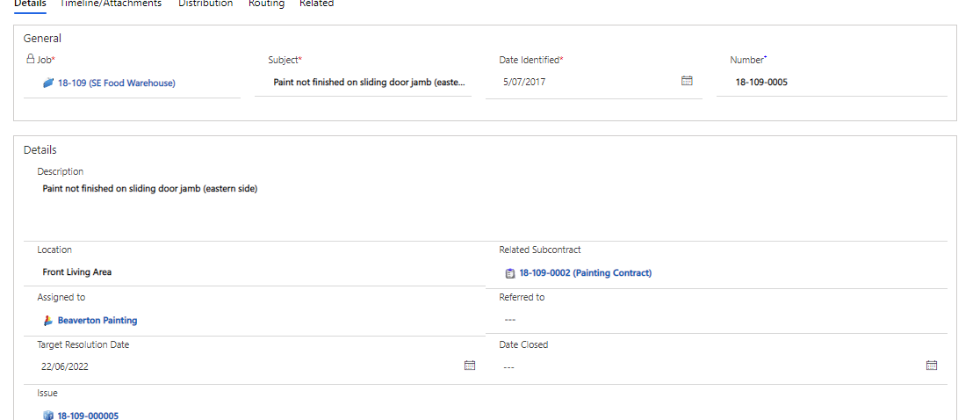Switch to the Timeline/Attachments tab
The height and width of the screenshot is (420, 980).
pyautogui.click(x=110, y=4)
